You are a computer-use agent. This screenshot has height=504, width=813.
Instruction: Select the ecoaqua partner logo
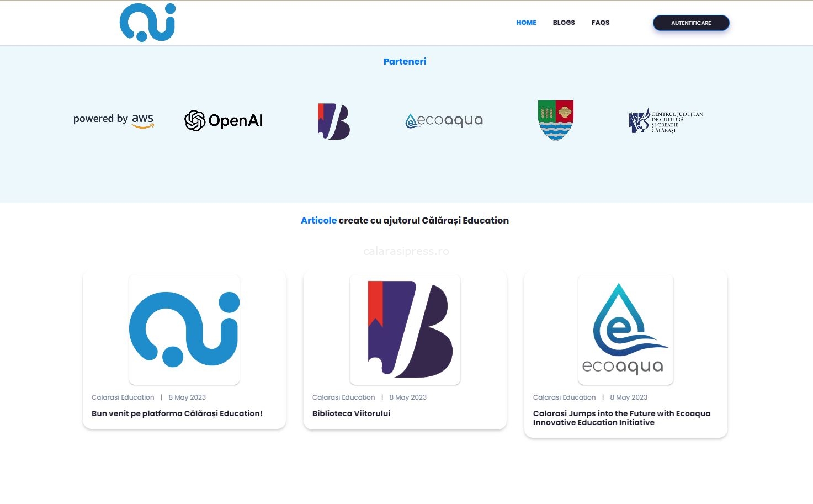pos(444,120)
